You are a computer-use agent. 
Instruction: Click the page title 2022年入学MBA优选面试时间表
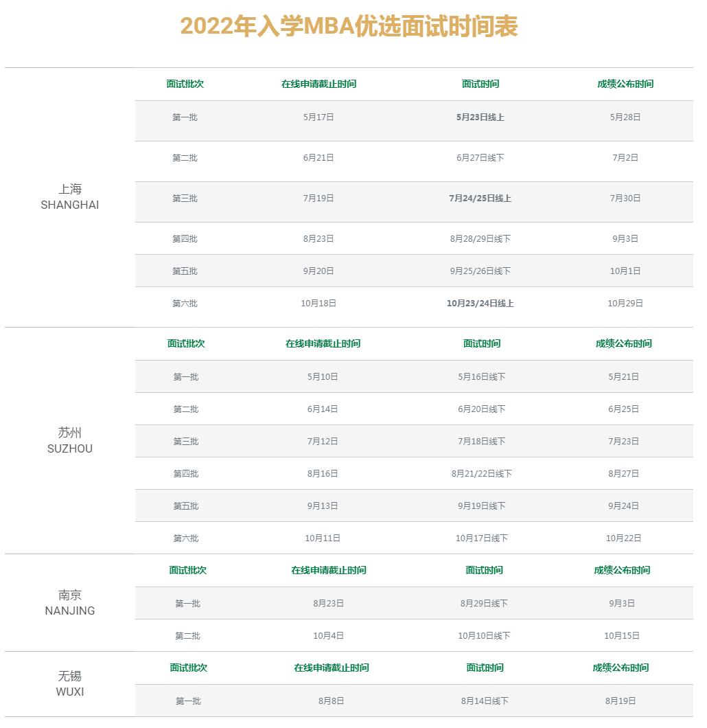(x=349, y=27)
